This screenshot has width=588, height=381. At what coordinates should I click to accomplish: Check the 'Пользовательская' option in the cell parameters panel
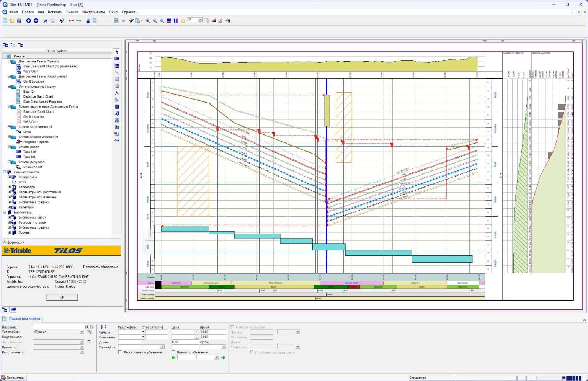pos(232,327)
